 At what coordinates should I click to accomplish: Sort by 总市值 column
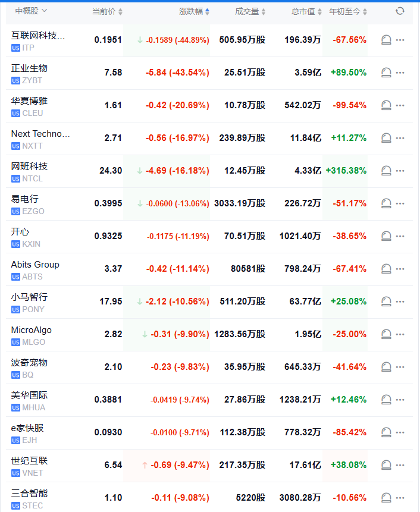[307, 12]
